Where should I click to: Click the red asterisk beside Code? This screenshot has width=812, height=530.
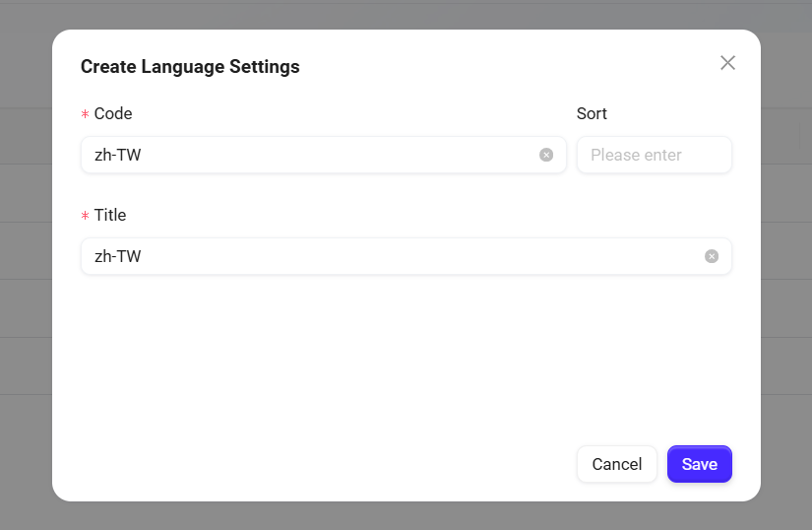(x=85, y=114)
